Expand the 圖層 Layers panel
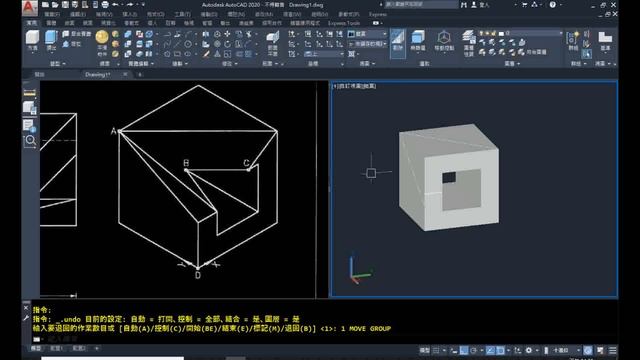Viewport: 640px width, 360px height. tap(512, 64)
